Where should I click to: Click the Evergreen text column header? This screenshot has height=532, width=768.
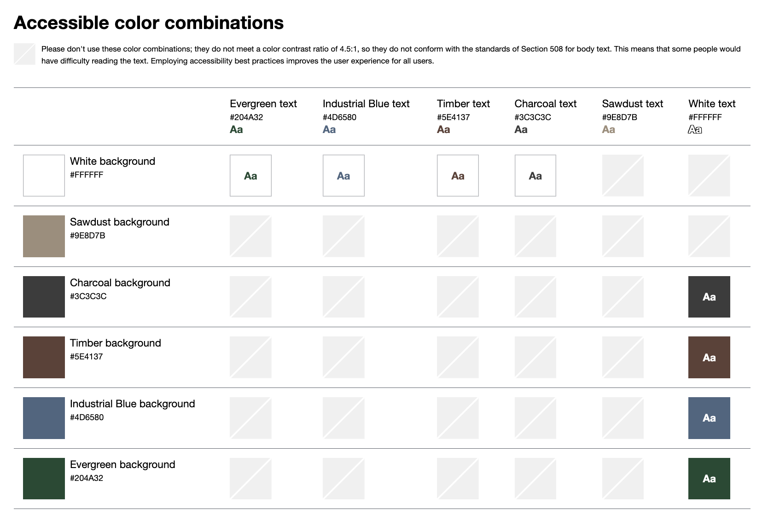click(x=263, y=104)
